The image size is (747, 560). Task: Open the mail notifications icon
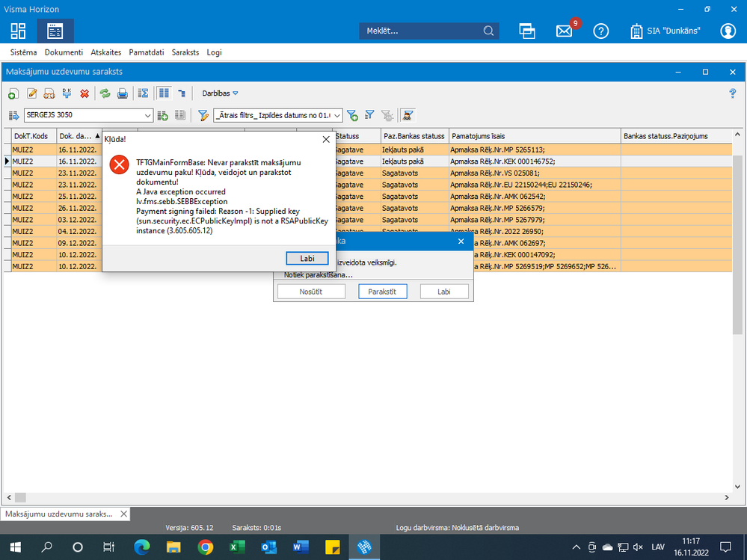[x=565, y=31]
